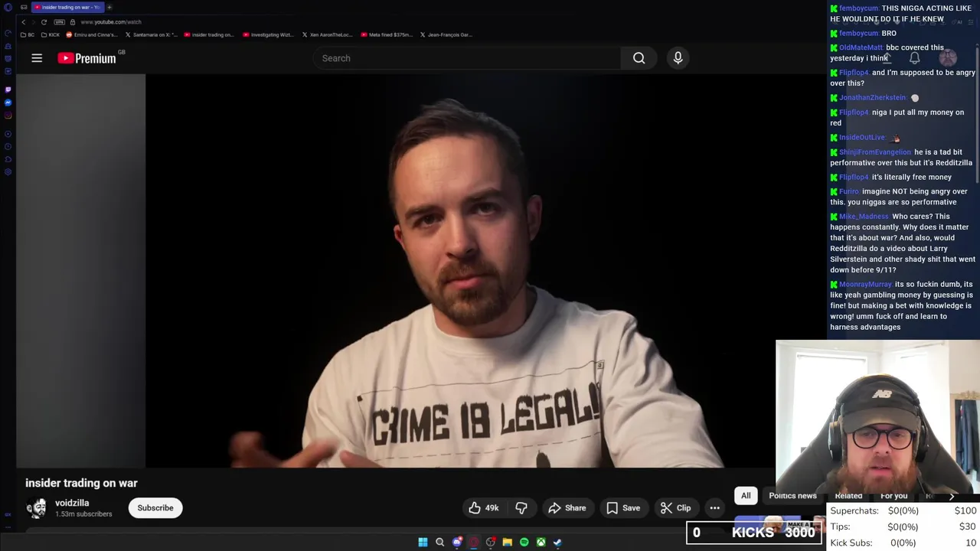Select the insider trading on war tab
Screen dimensions: 980x551
point(67,7)
